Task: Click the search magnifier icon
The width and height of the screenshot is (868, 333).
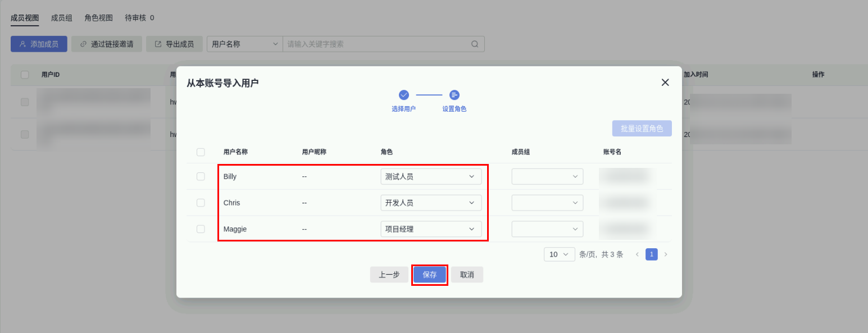Action: (475, 44)
